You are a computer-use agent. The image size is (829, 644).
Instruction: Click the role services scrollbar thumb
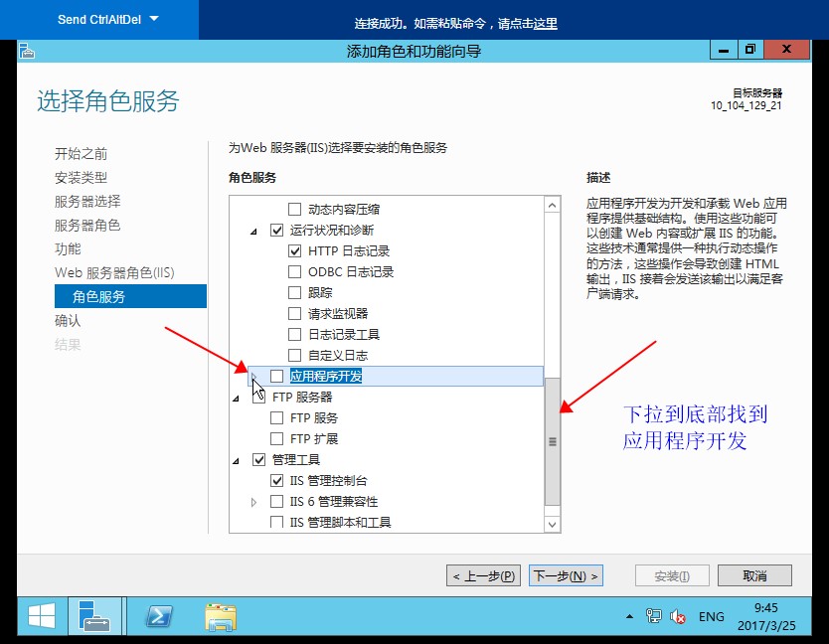[x=552, y=441]
